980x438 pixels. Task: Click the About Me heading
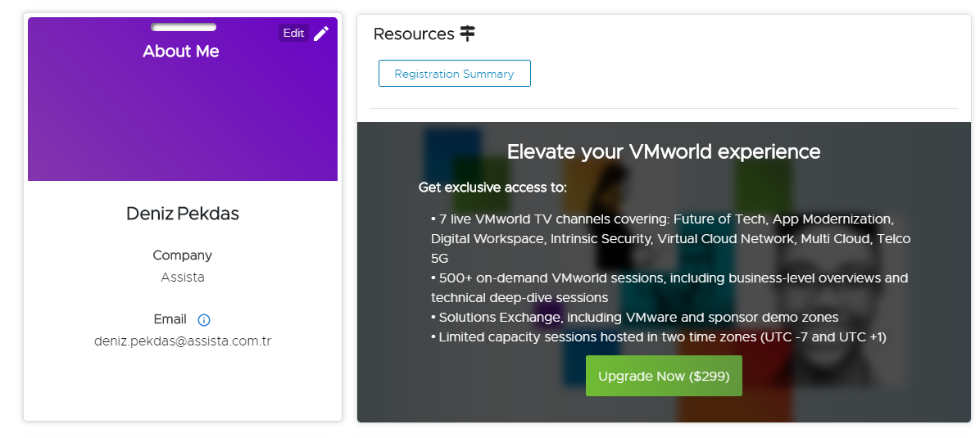pos(181,52)
